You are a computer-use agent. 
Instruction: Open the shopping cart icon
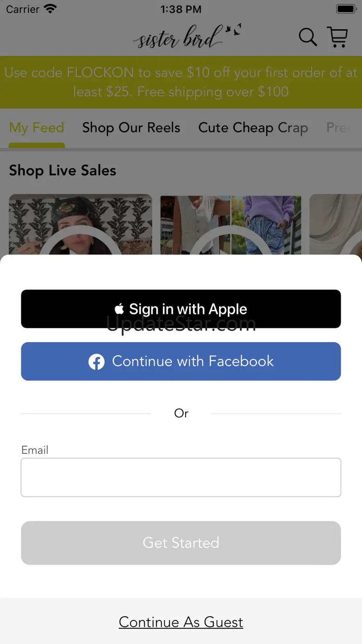[337, 37]
